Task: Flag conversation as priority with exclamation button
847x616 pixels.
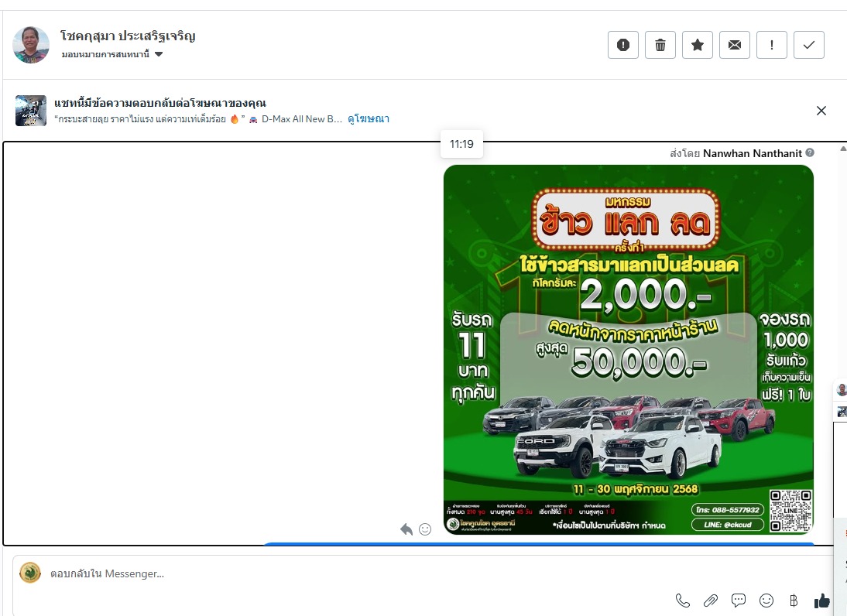Action: (771, 45)
